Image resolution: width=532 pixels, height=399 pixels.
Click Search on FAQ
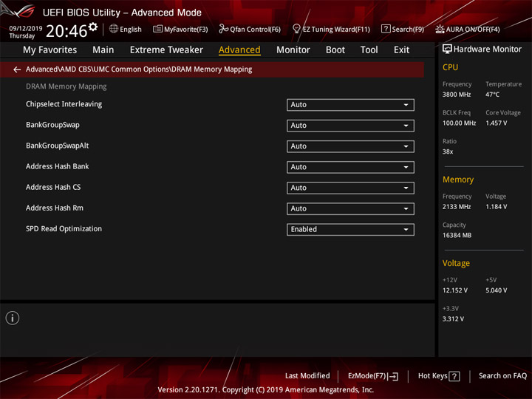(x=503, y=376)
